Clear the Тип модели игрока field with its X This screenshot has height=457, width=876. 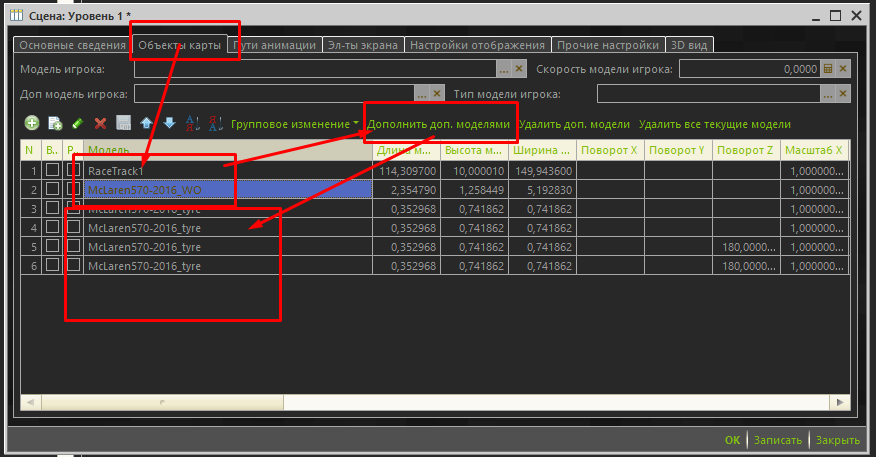pyautogui.click(x=843, y=93)
